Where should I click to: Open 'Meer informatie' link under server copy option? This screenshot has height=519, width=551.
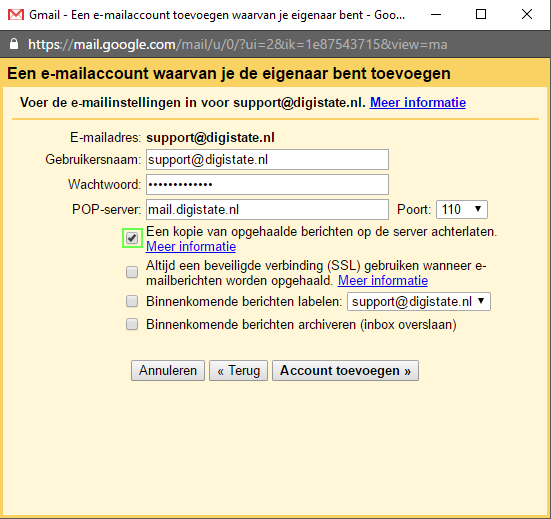tap(191, 246)
